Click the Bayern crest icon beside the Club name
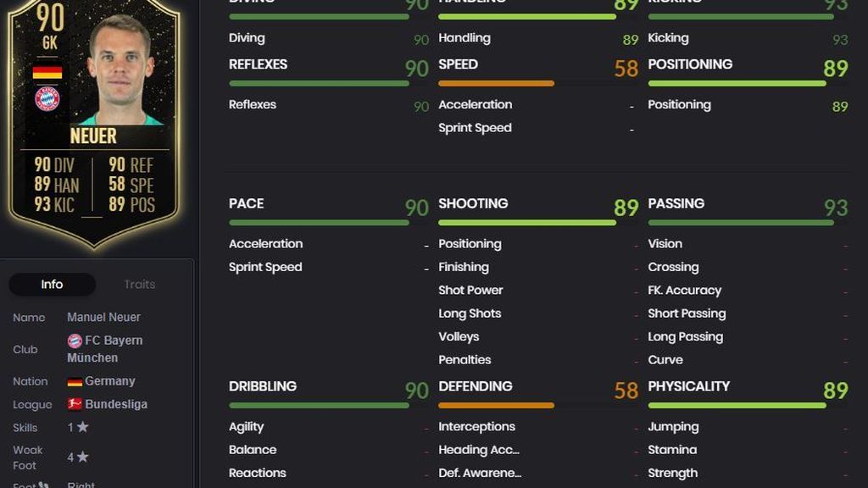 click(75, 341)
